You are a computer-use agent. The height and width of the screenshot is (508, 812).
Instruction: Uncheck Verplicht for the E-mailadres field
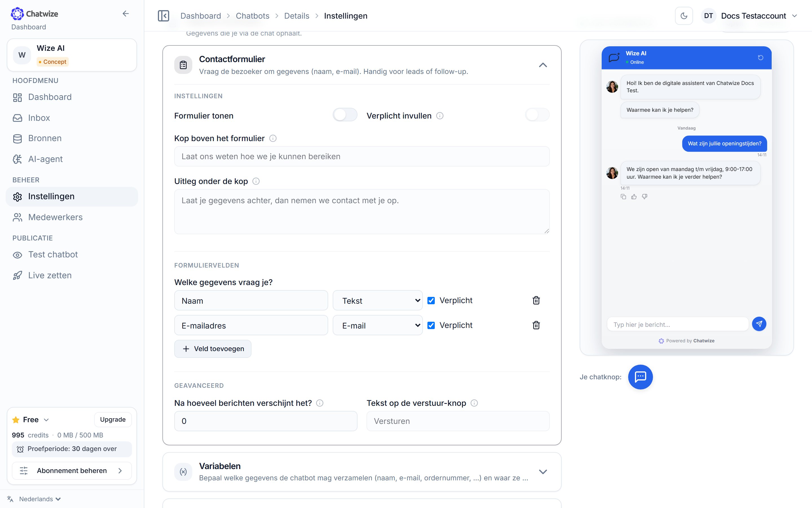(x=431, y=326)
